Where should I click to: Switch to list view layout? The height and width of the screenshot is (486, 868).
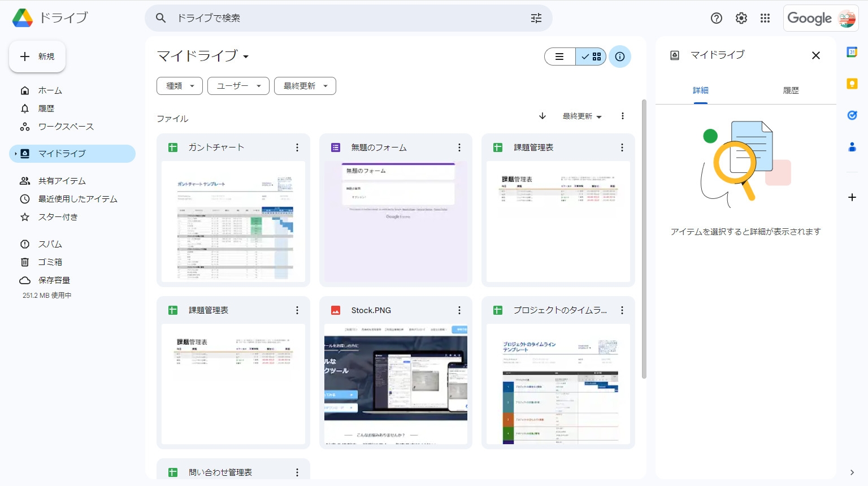click(x=559, y=57)
